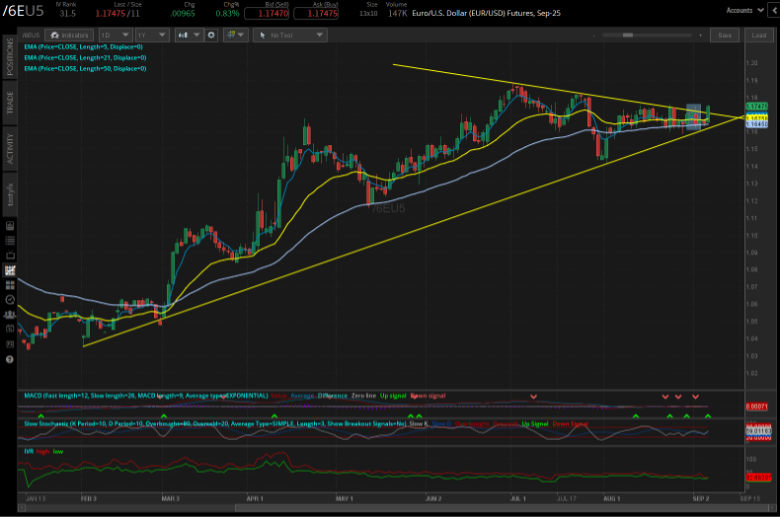Screen dimensions: 780x518
Task: Click the people follow-traders icon in sidebar
Action: click(x=9, y=314)
